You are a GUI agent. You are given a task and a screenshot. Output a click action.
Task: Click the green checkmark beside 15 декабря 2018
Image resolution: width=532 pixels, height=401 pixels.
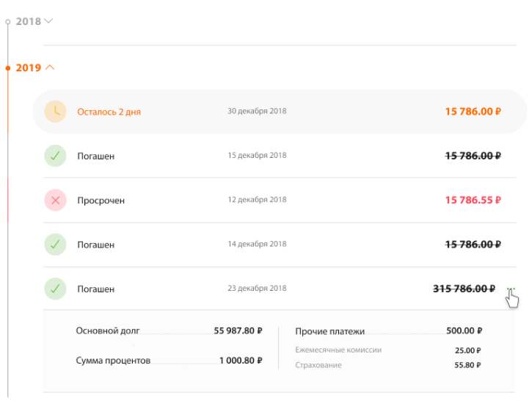tap(55, 156)
